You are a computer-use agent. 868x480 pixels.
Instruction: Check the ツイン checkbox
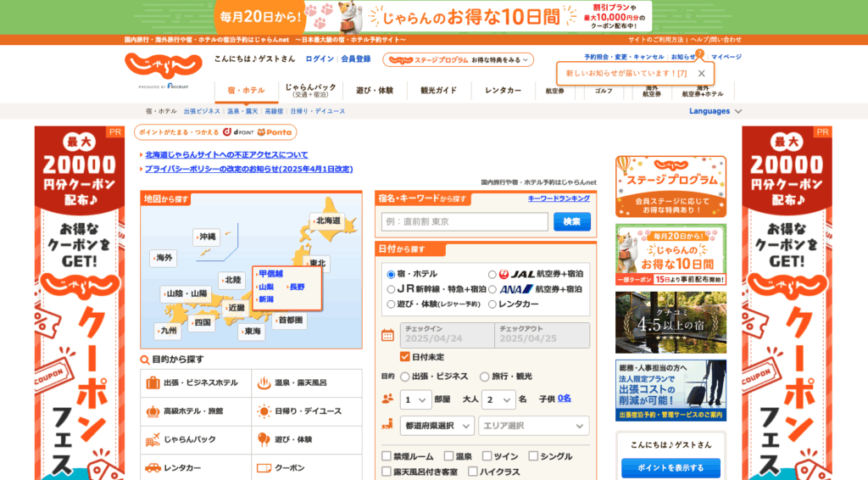487,456
